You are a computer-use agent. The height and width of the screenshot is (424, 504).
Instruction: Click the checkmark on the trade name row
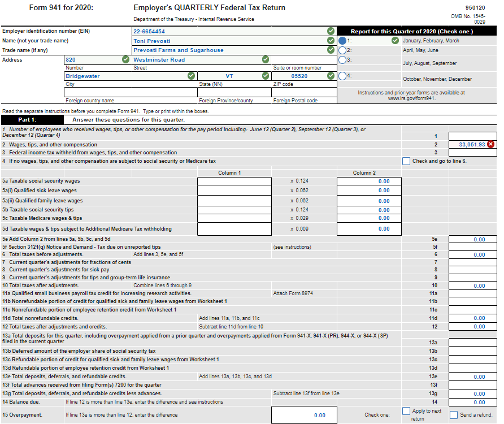coord(331,50)
